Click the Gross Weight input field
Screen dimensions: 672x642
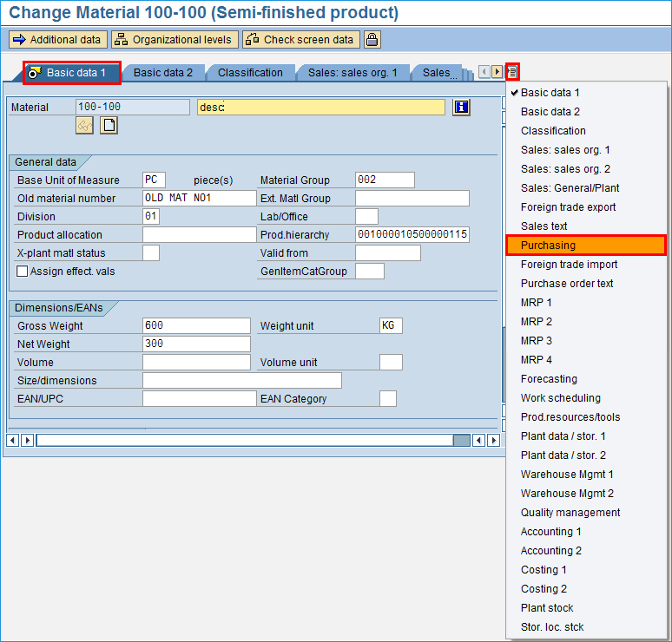click(196, 326)
